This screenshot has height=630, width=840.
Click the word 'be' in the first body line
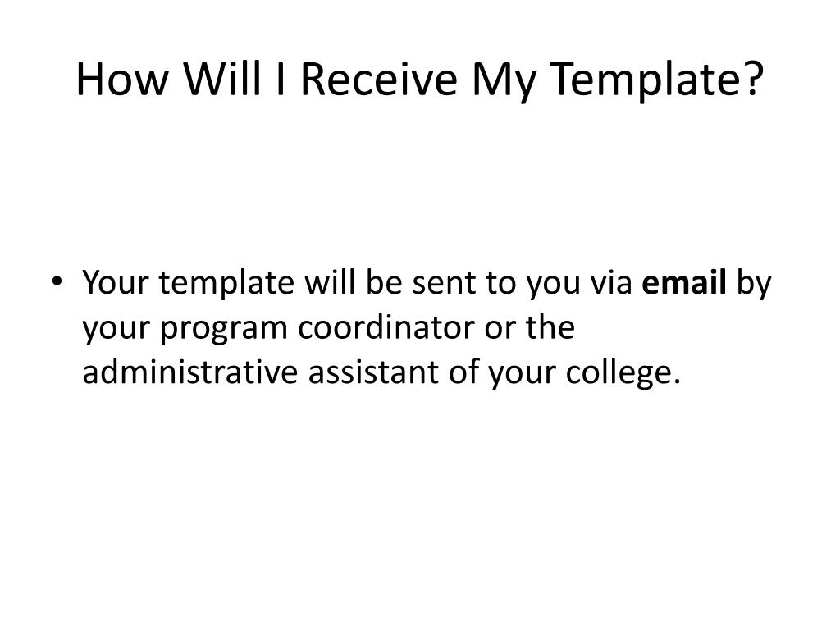click(384, 282)
